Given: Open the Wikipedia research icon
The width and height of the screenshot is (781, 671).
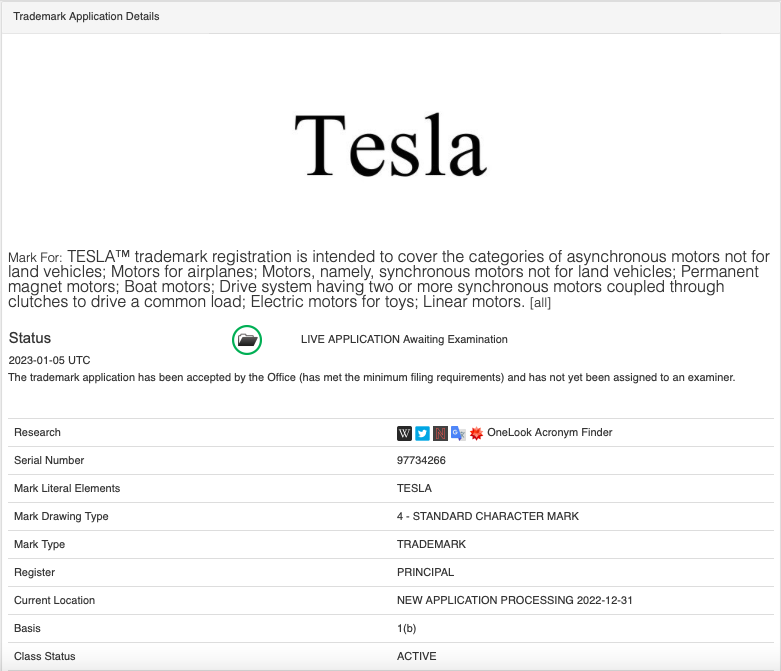Looking at the screenshot, I should click(404, 433).
